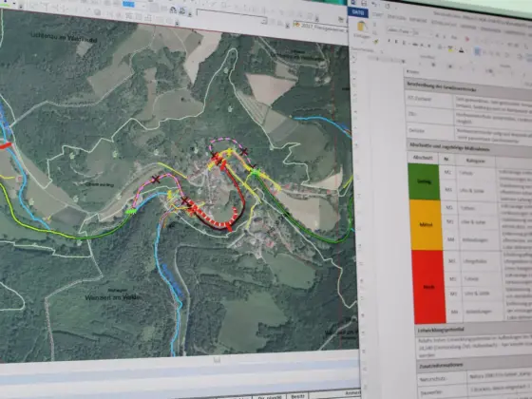Click the red clear formatting icon
This screenshot has width=532, height=399.
(467, 39)
